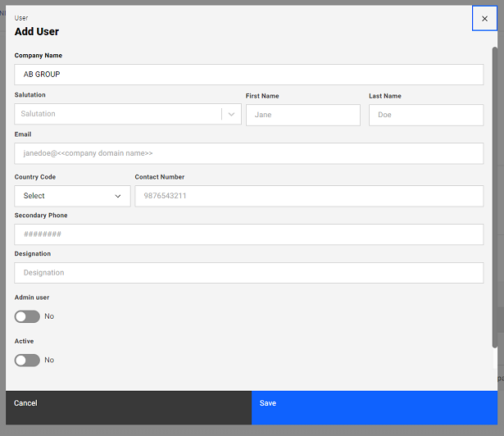Click the Salutation dropdown chevron
The width and height of the screenshot is (504, 436).
pos(231,115)
